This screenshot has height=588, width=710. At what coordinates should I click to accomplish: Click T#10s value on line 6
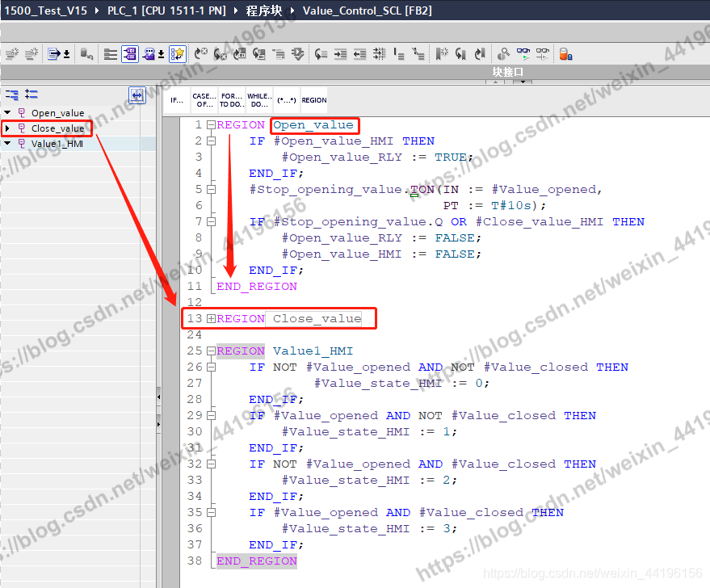pyautogui.click(x=511, y=205)
